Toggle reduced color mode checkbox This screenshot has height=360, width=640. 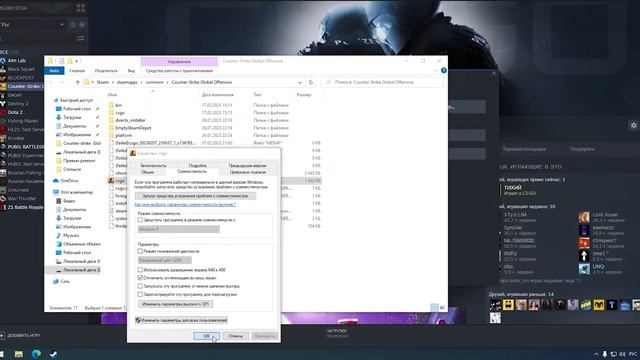pyautogui.click(x=140, y=251)
